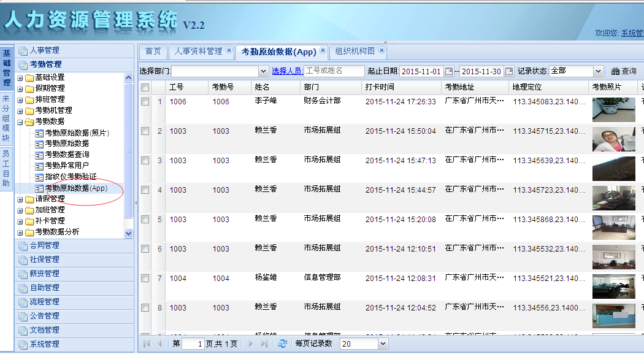644x354 pixels.
Task: Go to previous page of records
Action: pyautogui.click(x=159, y=344)
